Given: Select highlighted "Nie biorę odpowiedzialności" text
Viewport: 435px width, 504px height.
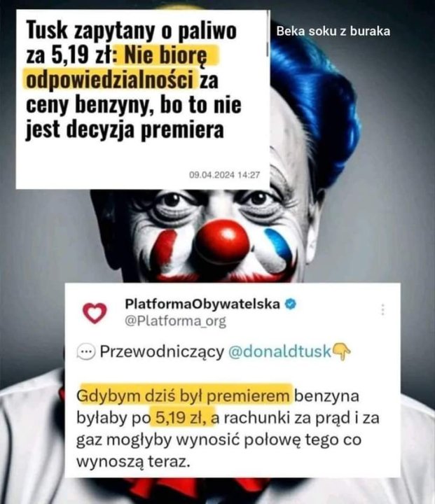Looking at the screenshot, I should click(x=120, y=67).
